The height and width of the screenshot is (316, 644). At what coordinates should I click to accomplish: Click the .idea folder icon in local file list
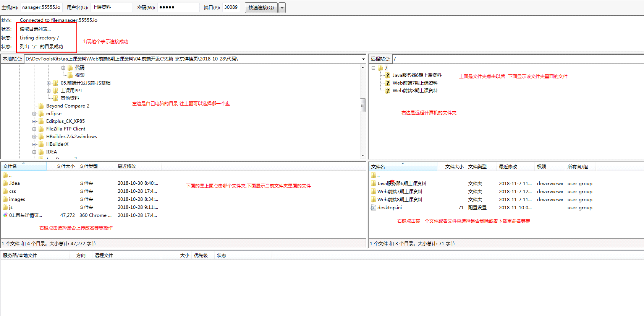pyautogui.click(x=5, y=183)
